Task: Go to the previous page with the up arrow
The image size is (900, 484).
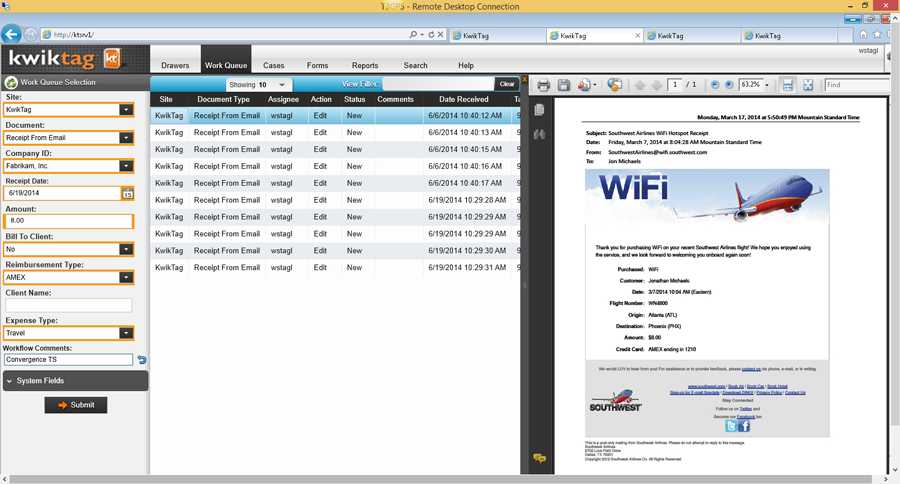Action: 639,85
